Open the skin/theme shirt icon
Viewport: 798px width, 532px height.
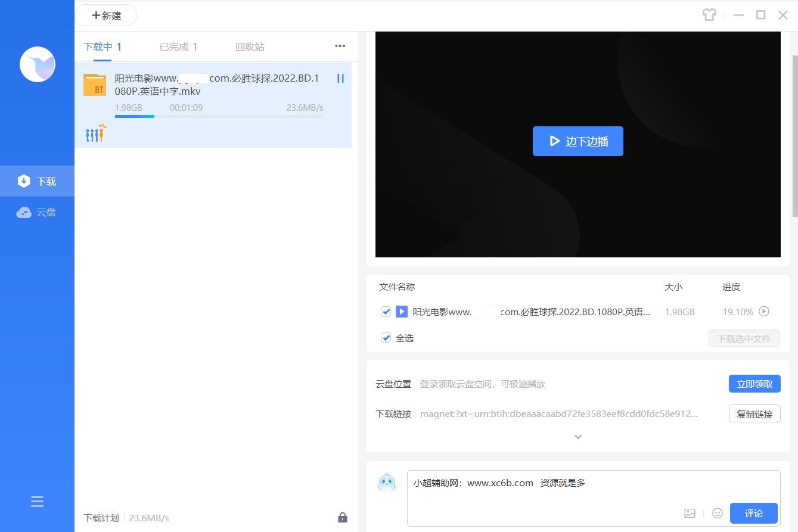point(709,15)
